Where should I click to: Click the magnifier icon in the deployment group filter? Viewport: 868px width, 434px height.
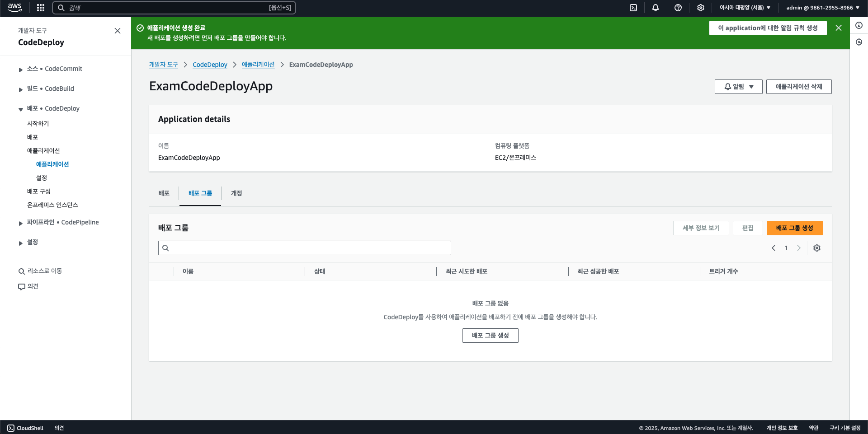pyautogui.click(x=165, y=248)
